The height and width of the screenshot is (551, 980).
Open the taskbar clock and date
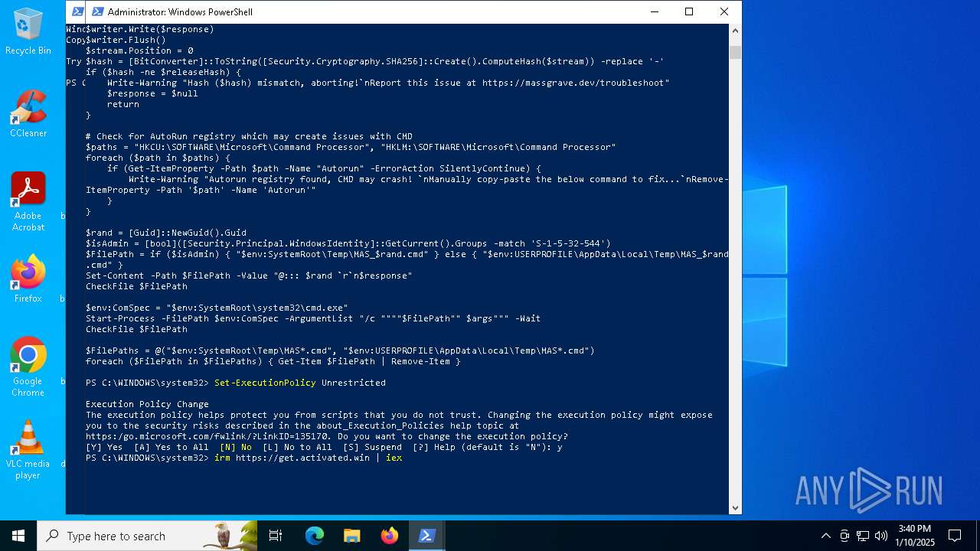(915, 536)
